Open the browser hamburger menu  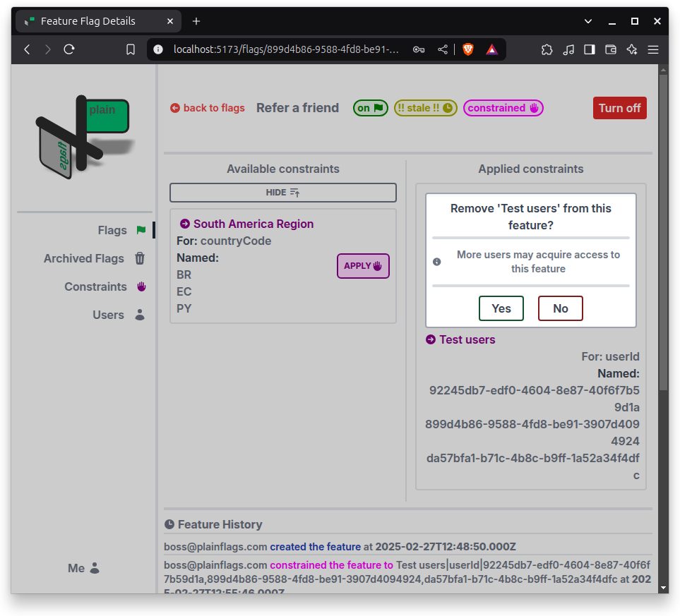(653, 49)
